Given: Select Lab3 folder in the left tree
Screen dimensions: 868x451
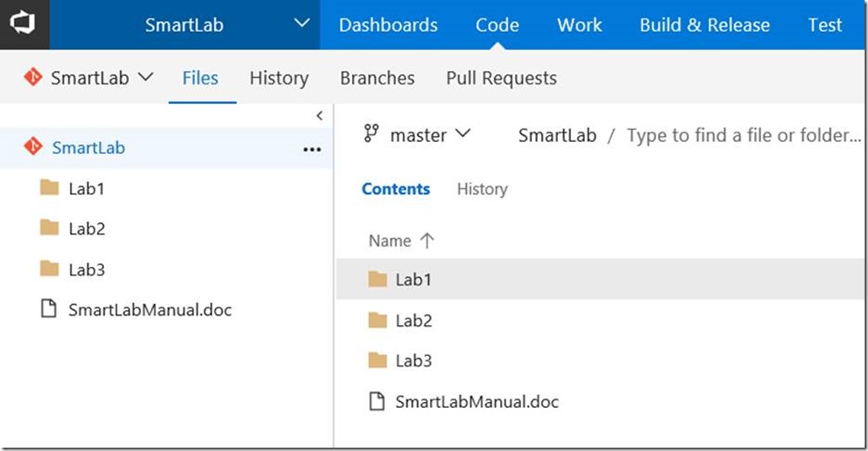Looking at the screenshot, I should point(86,270).
